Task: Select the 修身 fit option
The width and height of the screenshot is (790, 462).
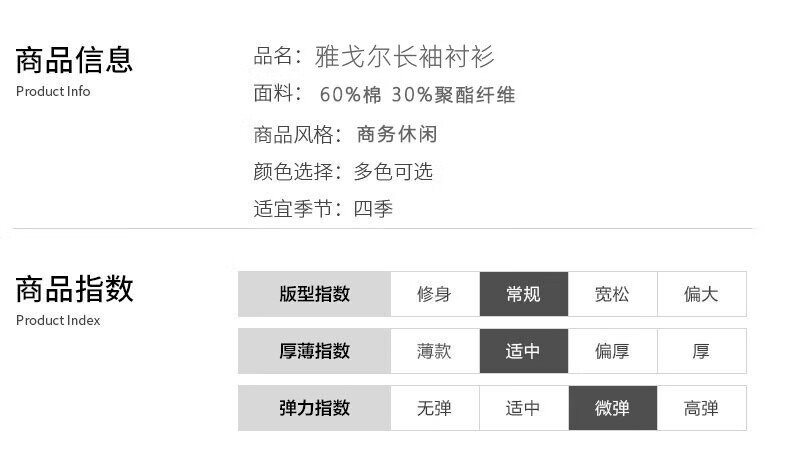Action: coord(435,294)
